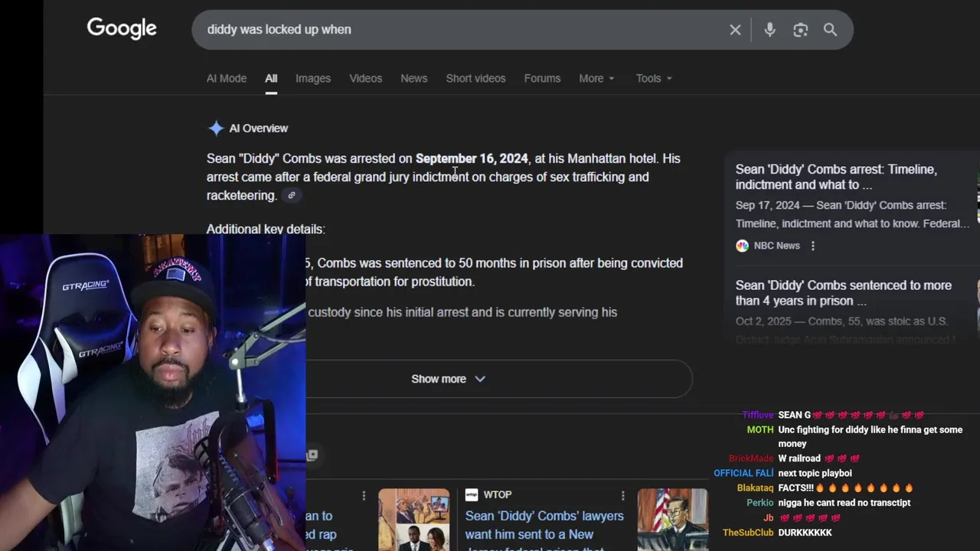Click chat message 'next topic playboi'
The height and width of the screenshot is (551, 980).
[815, 474]
